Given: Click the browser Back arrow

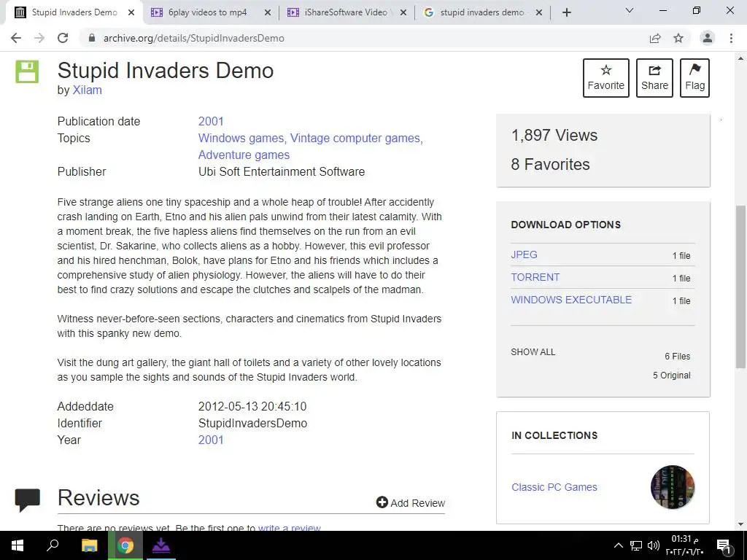Looking at the screenshot, I should tap(16, 38).
